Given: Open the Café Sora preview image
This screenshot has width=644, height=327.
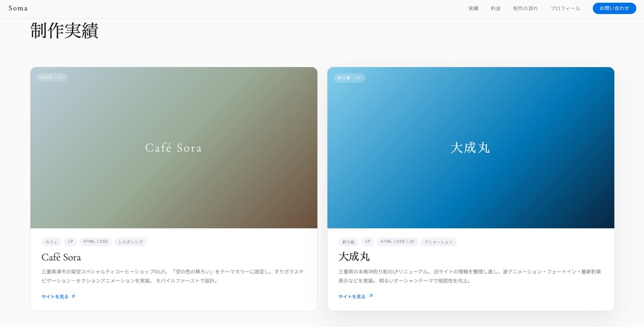Looking at the screenshot, I should pos(174,148).
